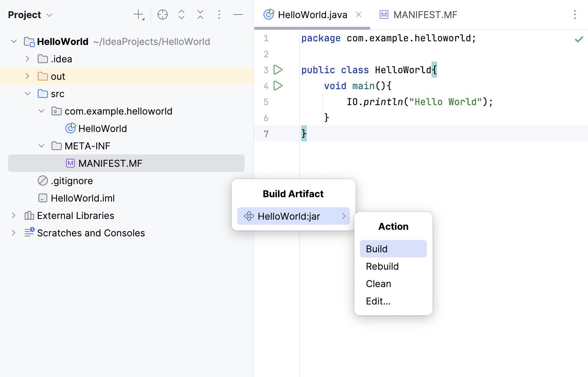Run main method from line 4 gutter

click(278, 86)
